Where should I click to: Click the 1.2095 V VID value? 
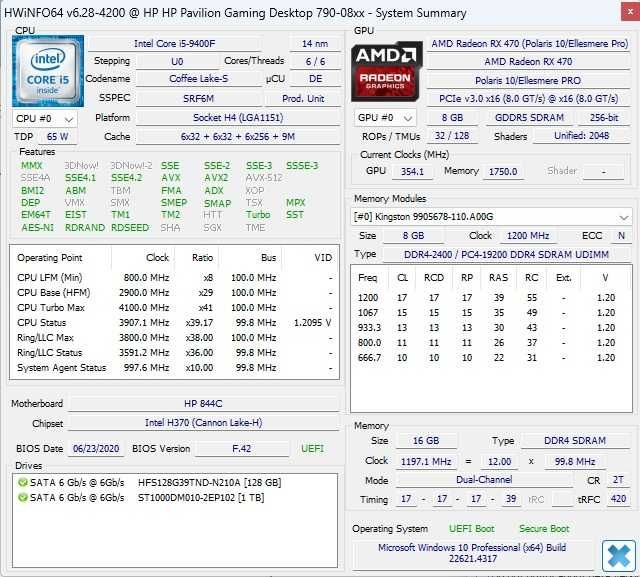312,323
